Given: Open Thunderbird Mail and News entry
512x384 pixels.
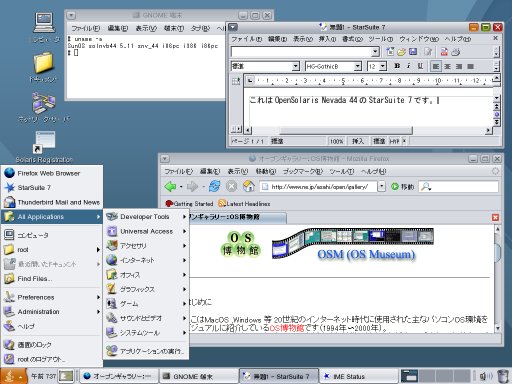Looking at the screenshot, I should click(52, 202).
